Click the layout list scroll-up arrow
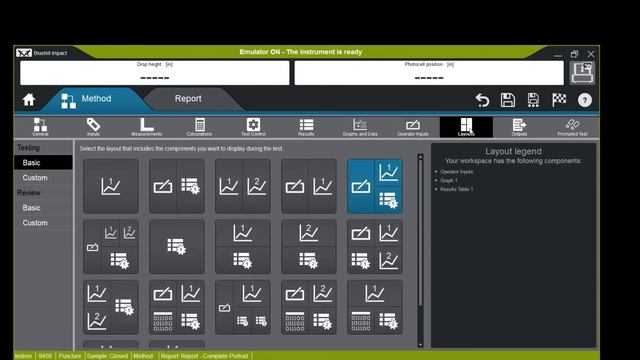Viewport: 640px width, 360px height. [420, 157]
